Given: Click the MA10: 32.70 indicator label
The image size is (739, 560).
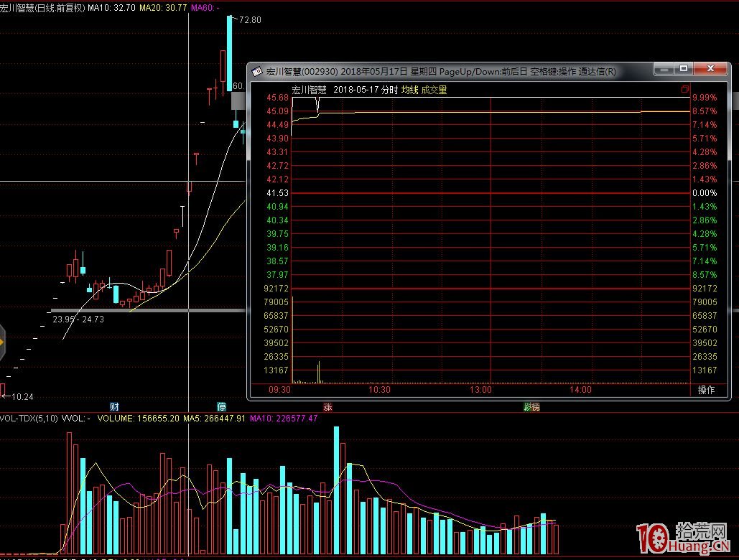Looking at the screenshot, I should click(x=111, y=7).
